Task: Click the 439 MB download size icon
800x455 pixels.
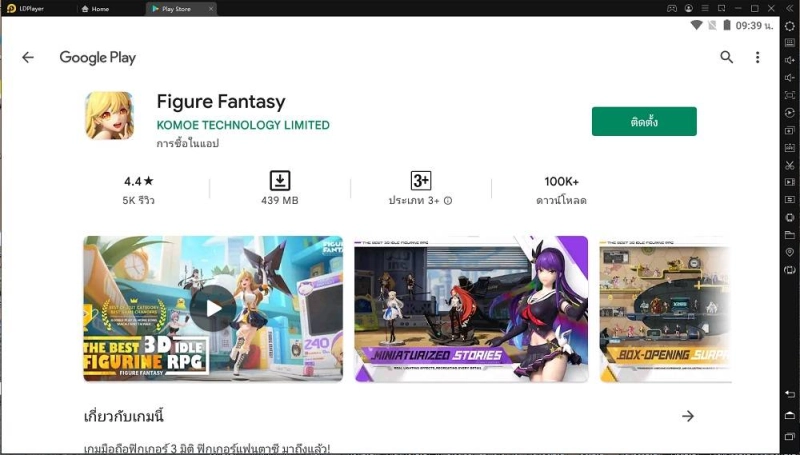Action: coord(280,181)
